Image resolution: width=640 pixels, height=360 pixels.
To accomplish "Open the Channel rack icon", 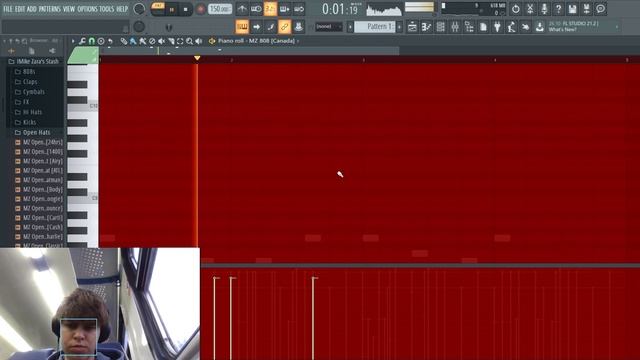I will (x=440, y=27).
